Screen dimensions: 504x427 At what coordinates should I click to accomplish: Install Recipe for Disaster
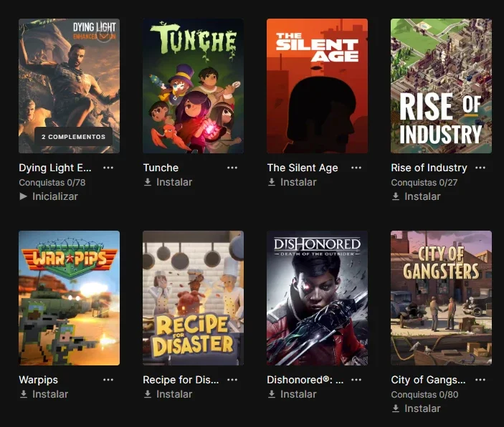[x=168, y=394]
